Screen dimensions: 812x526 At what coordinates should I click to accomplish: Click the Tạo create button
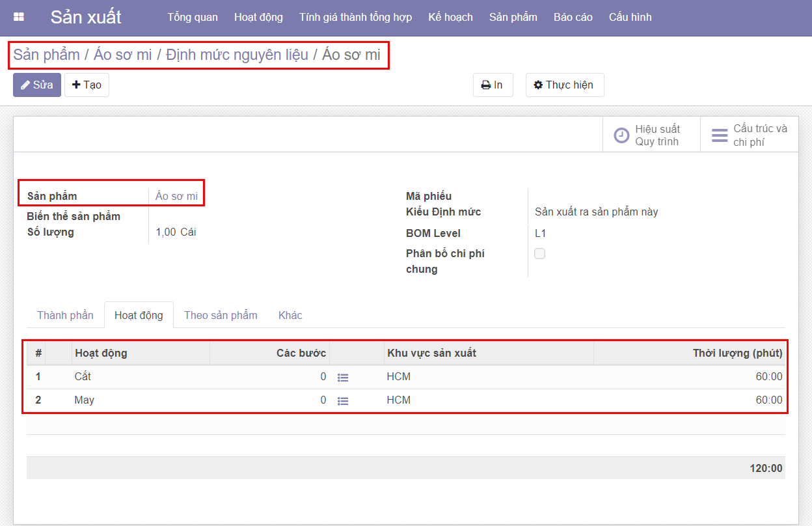coord(87,85)
